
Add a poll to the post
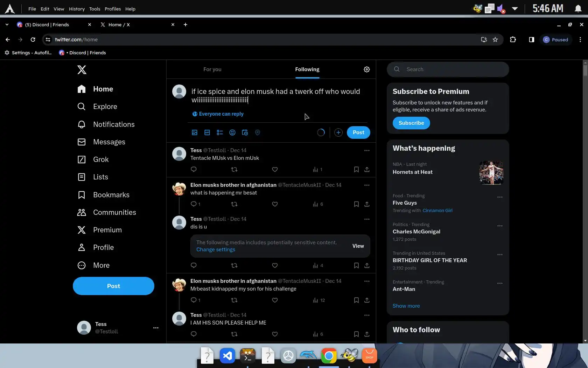point(220,132)
